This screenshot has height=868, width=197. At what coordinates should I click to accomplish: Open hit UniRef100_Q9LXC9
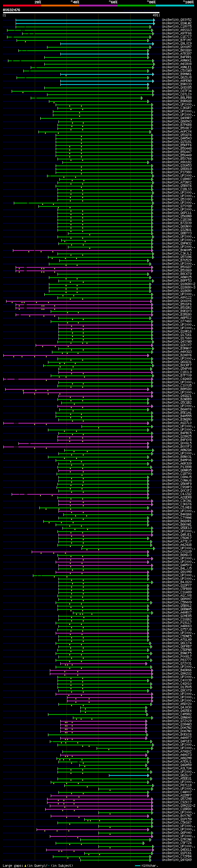pos(177,43)
